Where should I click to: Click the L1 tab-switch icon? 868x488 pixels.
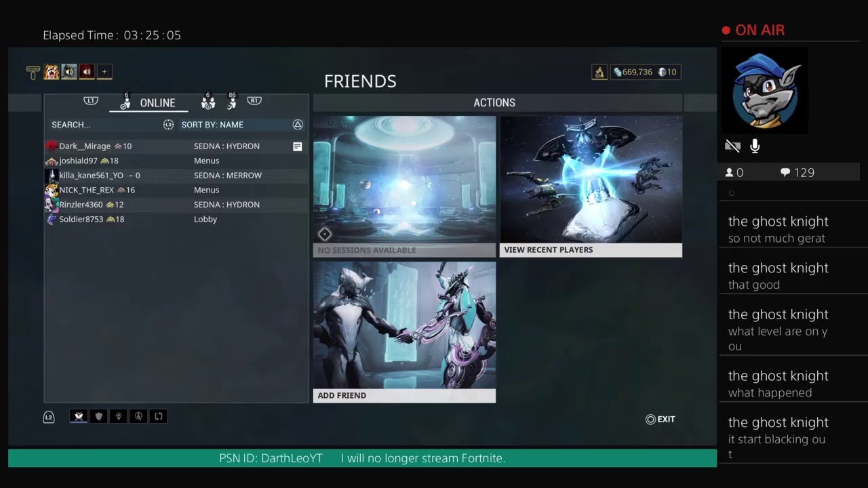point(91,100)
